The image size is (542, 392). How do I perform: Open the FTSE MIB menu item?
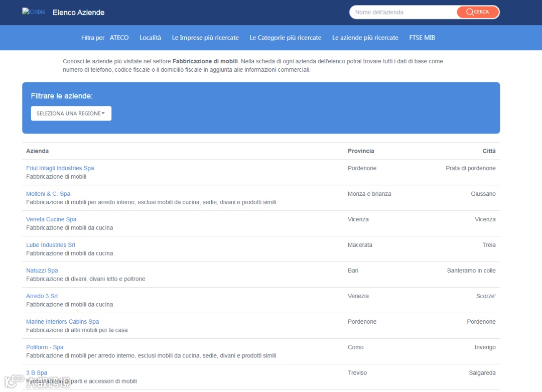[422, 38]
